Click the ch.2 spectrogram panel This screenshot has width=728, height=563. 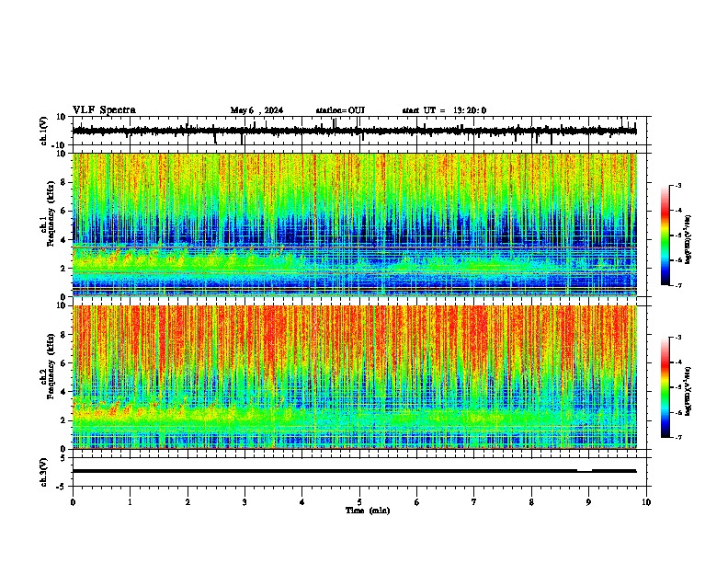point(355,377)
